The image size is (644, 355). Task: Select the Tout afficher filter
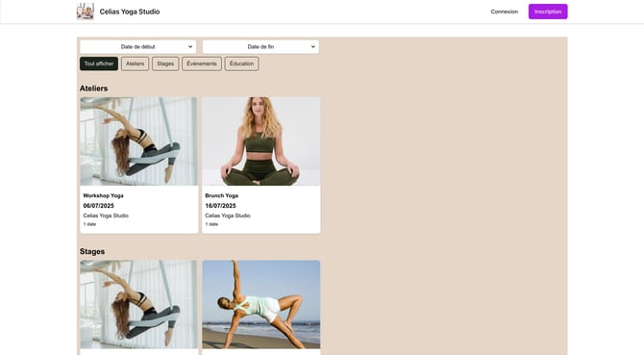click(x=99, y=63)
